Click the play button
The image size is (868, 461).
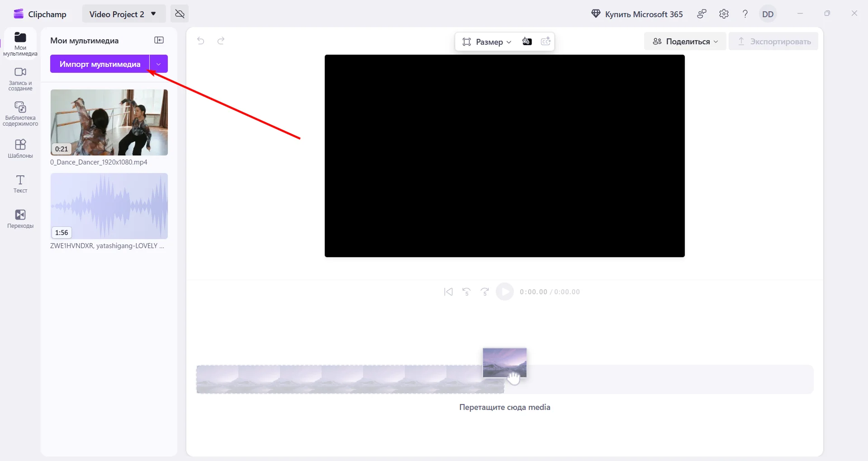tap(505, 292)
